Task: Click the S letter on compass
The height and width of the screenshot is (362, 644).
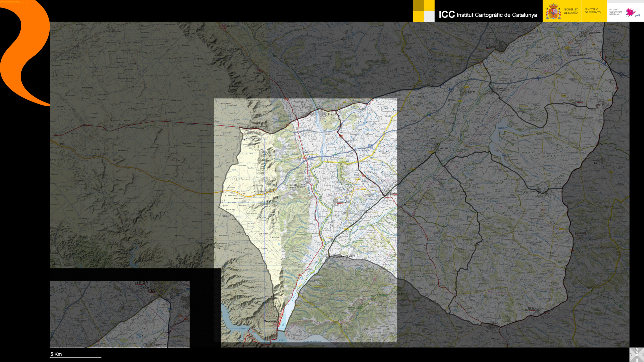Action: [x=637, y=360]
